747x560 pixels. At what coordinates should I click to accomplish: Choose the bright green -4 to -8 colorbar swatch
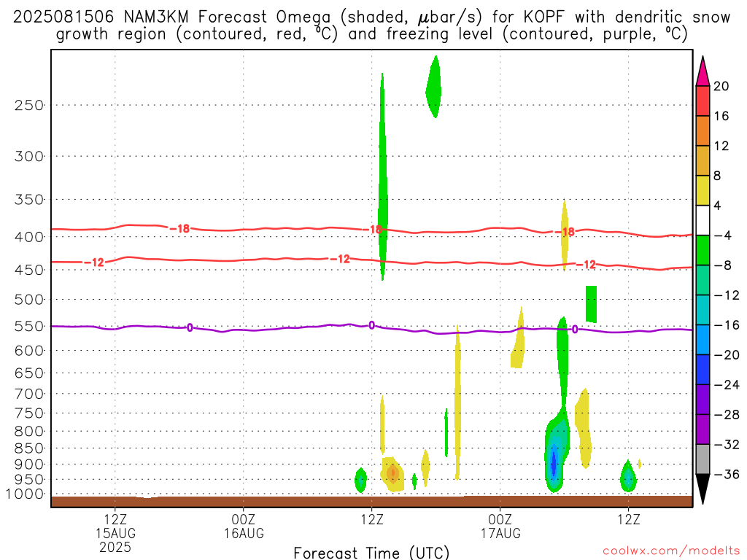click(703, 250)
